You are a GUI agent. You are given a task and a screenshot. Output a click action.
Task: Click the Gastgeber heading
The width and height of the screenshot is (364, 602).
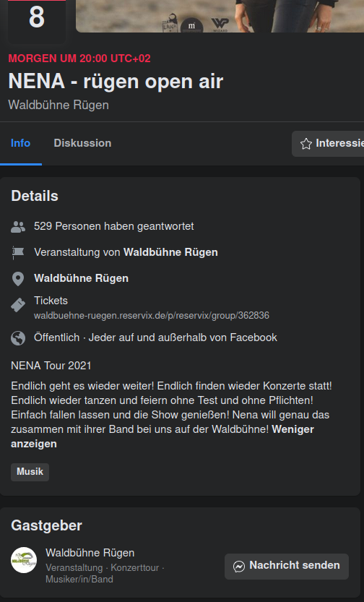(46, 525)
